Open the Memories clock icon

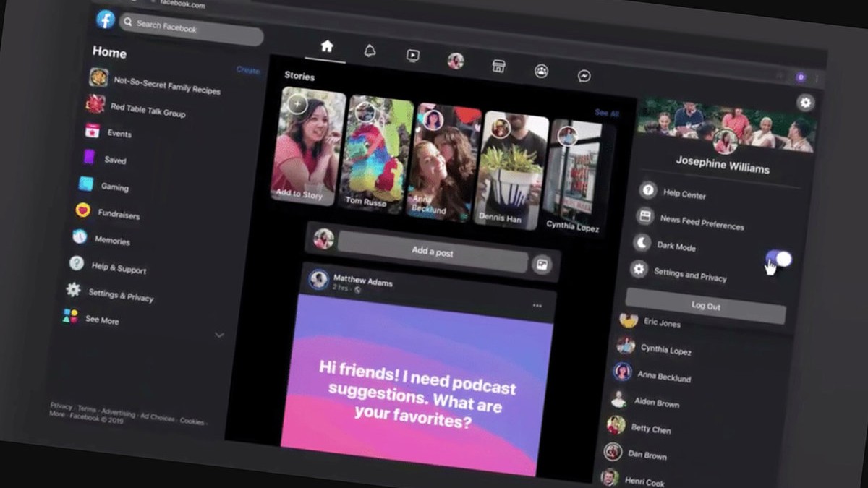(80, 237)
